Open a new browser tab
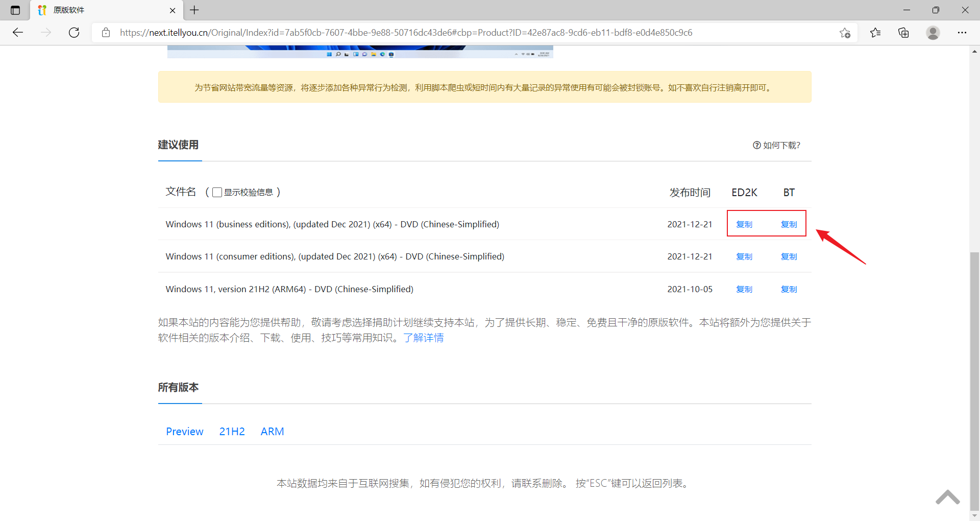980x521 pixels. pos(194,10)
